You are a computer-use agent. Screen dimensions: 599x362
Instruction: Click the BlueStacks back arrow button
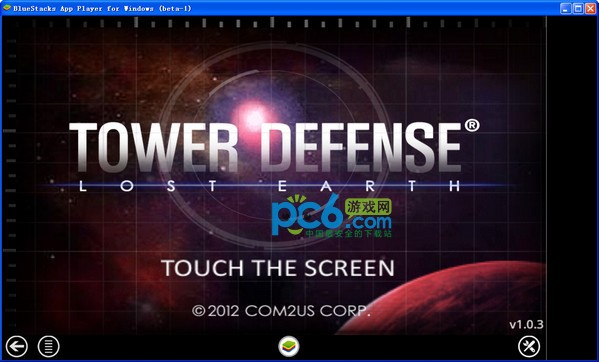pos(17,347)
